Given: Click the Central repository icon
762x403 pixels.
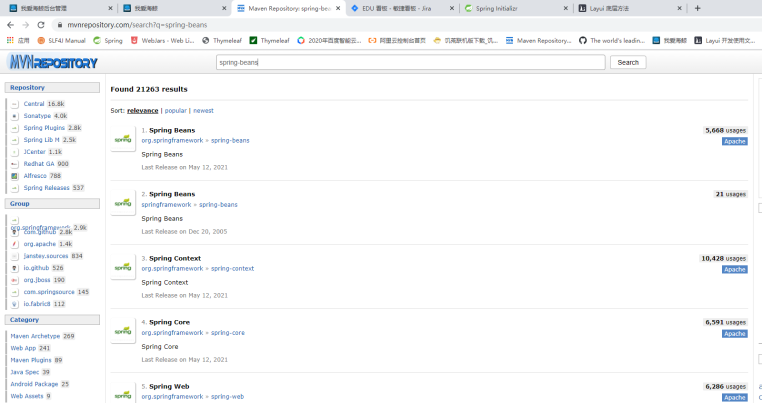Looking at the screenshot, I should [x=15, y=104].
